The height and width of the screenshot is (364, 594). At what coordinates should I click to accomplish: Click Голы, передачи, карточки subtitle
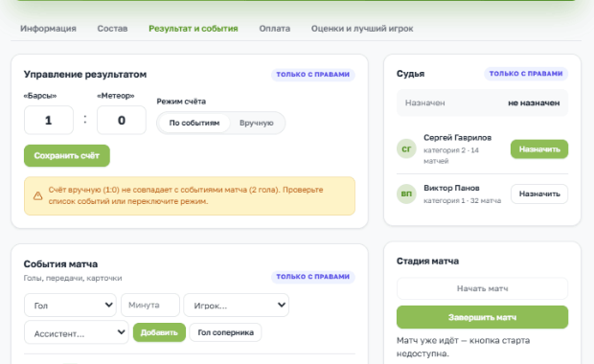tap(73, 278)
